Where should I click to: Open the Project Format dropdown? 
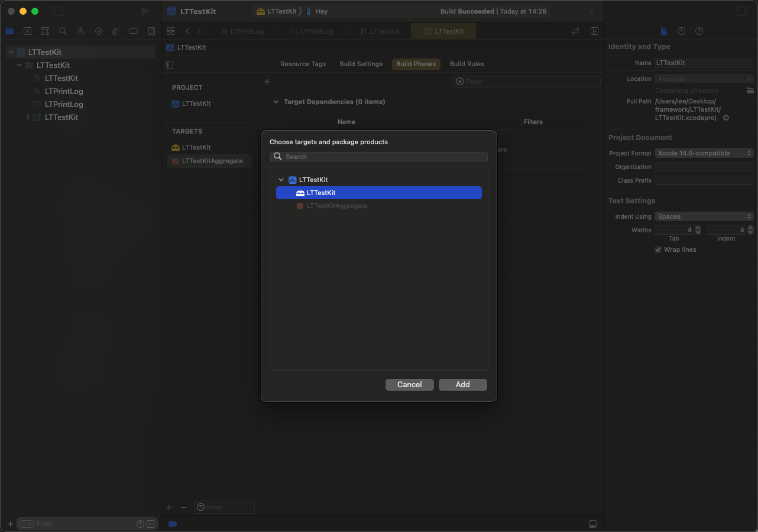point(704,153)
